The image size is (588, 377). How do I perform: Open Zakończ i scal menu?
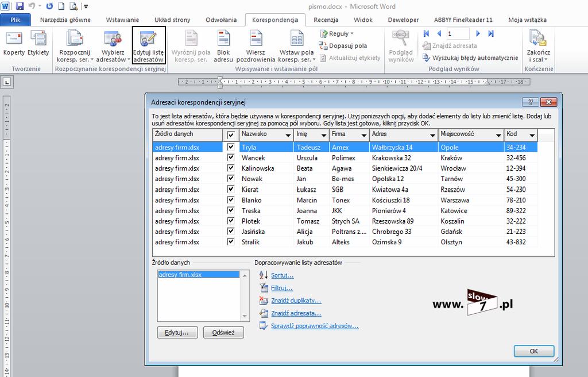pyautogui.click(x=539, y=46)
